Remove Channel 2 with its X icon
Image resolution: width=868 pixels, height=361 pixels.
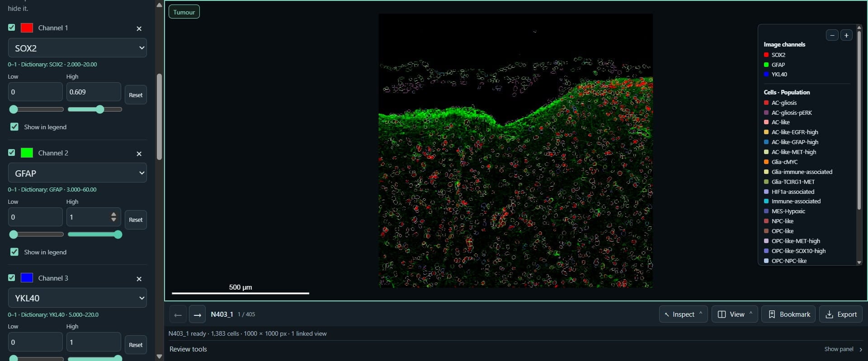[x=139, y=154]
